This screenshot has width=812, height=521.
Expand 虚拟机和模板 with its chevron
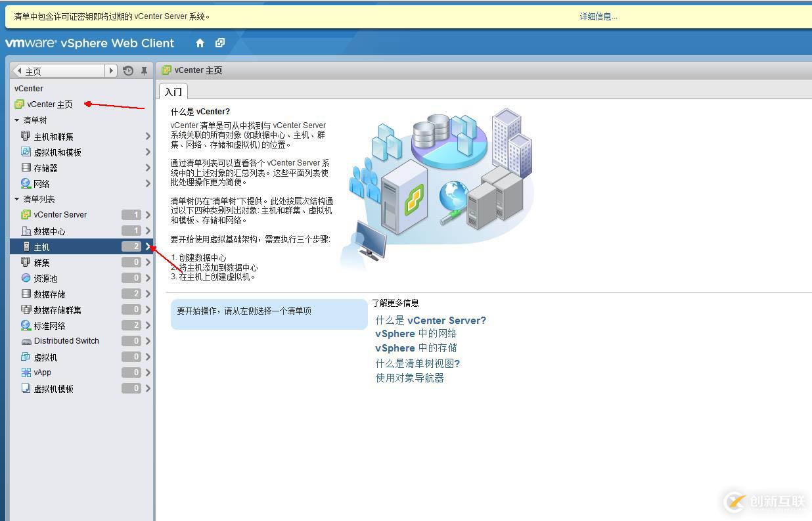click(148, 152)
